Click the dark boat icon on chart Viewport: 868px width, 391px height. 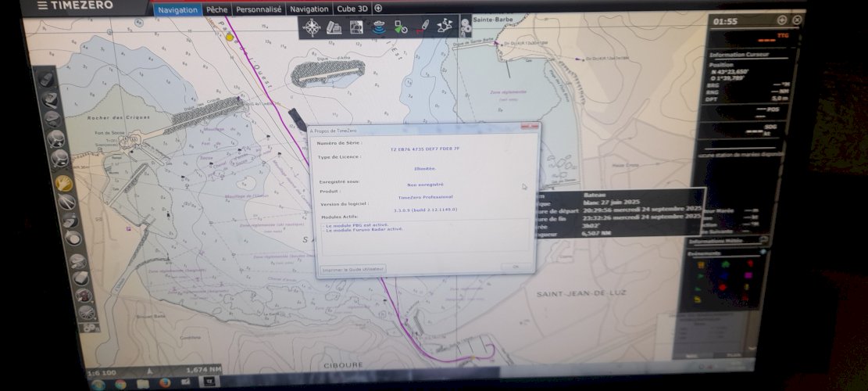click(x=297, y=119)
